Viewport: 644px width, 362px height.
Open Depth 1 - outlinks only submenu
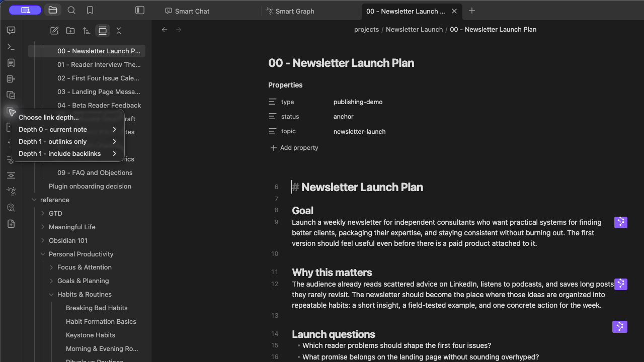[67, 141]
